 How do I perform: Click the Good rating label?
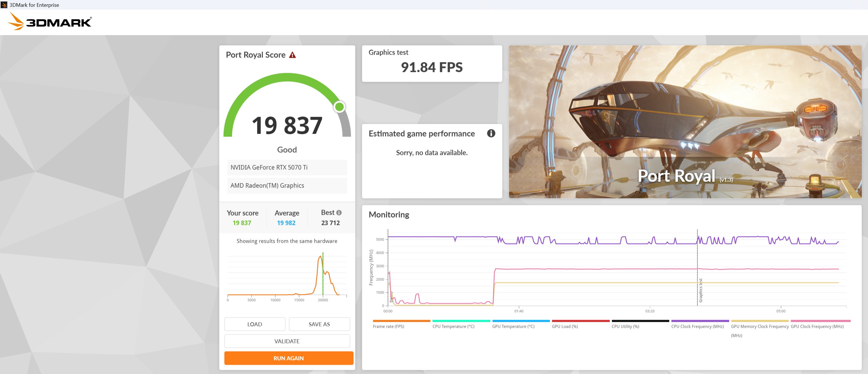[287, 150]
